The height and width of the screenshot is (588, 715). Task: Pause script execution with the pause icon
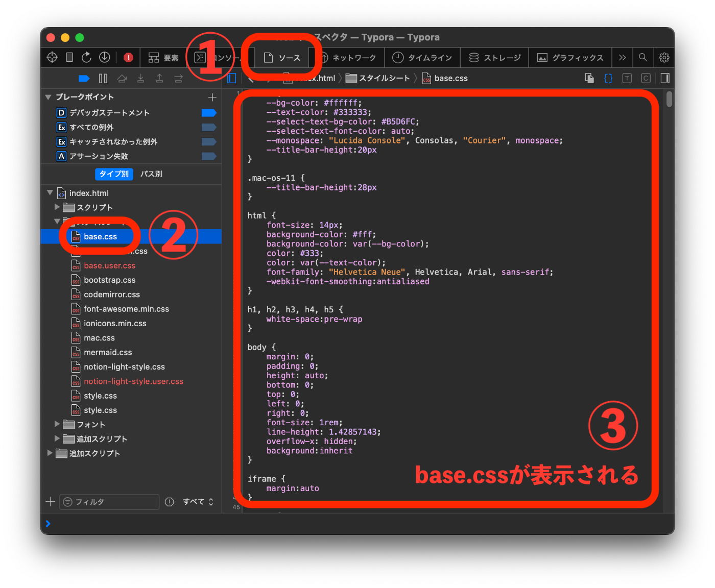pyautogui.click(x=103, y=78)
